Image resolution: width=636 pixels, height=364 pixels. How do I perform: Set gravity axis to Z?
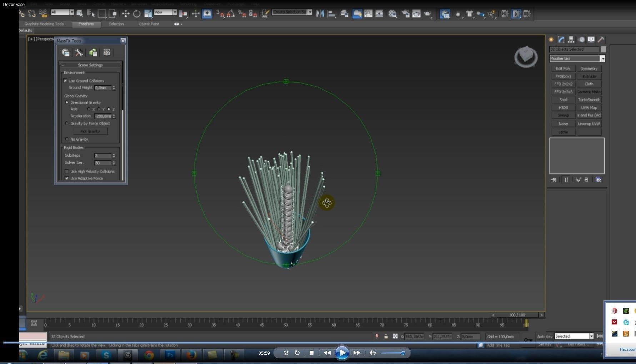[x=109, y=109]
